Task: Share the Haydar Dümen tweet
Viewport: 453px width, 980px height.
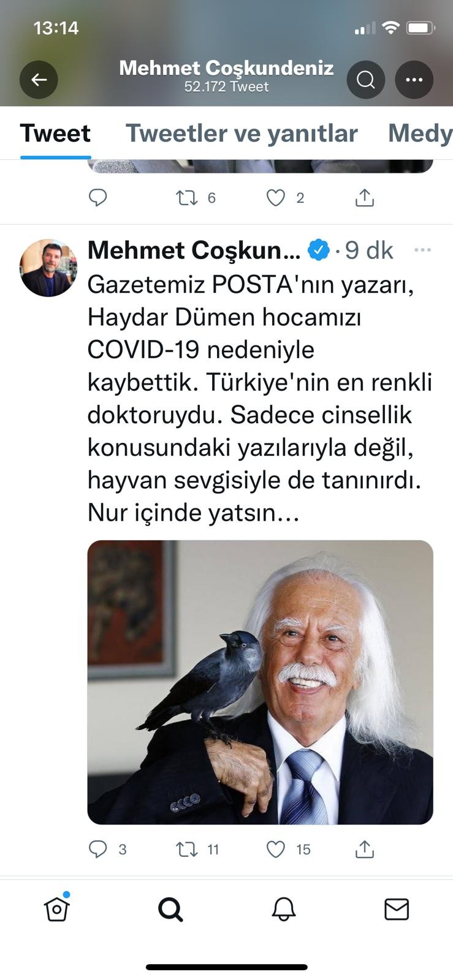Action: (x=365, y=849)
